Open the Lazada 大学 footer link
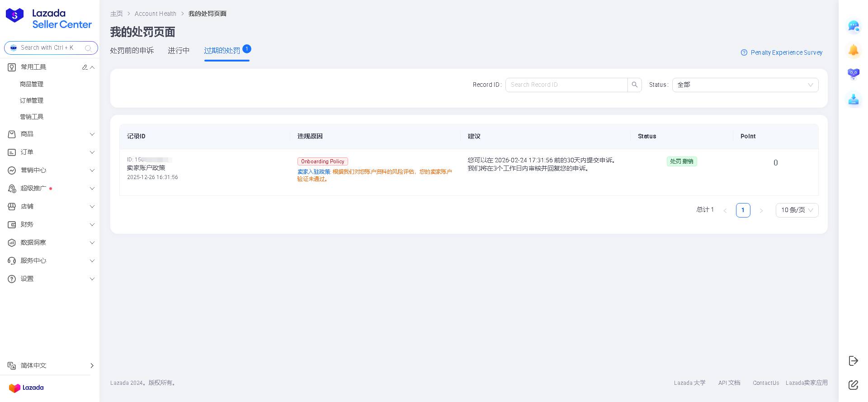Image resolution: width=868 pixels, height=402 pixels. click(x=689, y=383)
